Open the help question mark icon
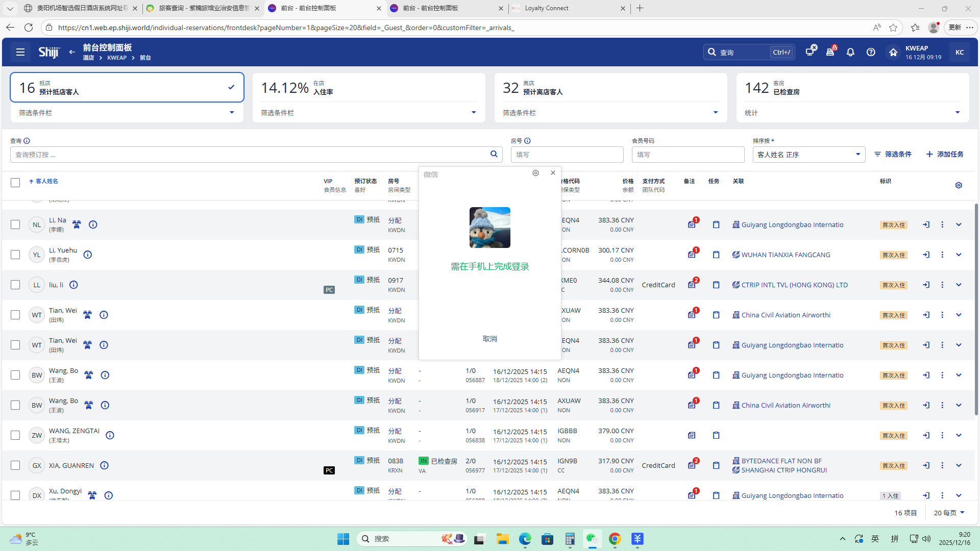 [x=871, y=52]
